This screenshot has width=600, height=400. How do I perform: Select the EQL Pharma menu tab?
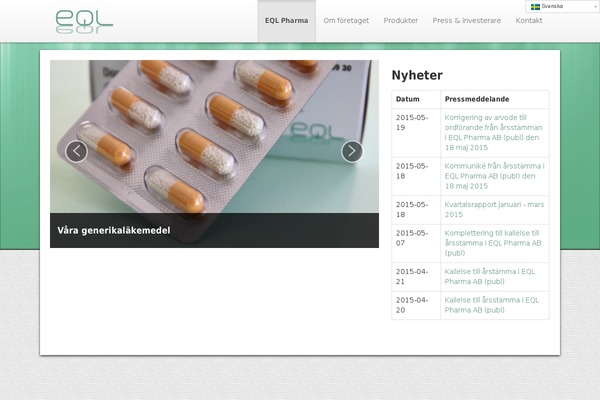tap(287, 21)
